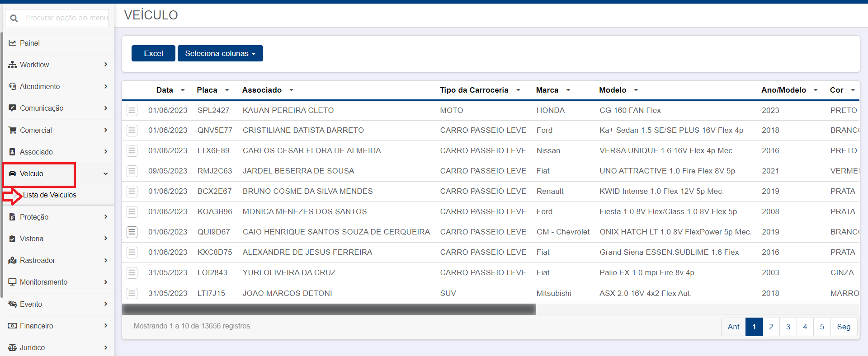The height and width of the screenshot is (356, 868).
Task: Open row details icon for plate SPL2427
Action: [x=132, y=110]
